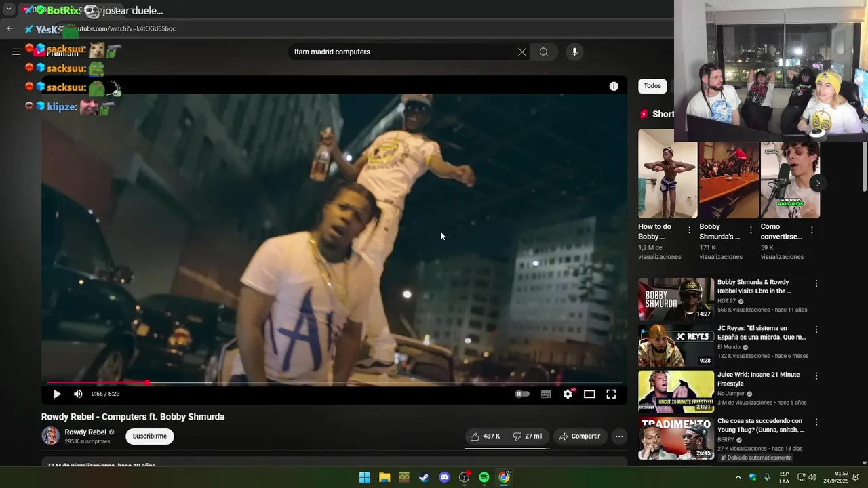
Task: Mute the video with the speaker icon
Action: click(78, 394)
